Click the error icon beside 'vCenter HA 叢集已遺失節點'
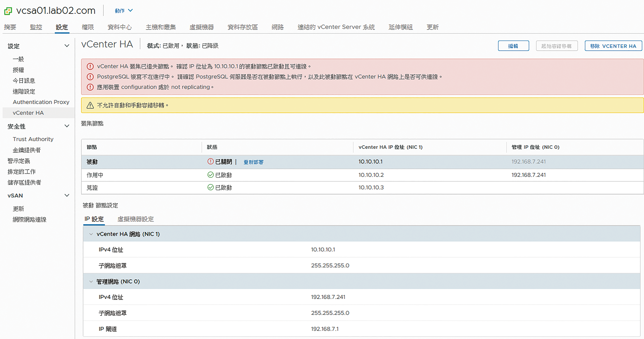 click(90, 66)
